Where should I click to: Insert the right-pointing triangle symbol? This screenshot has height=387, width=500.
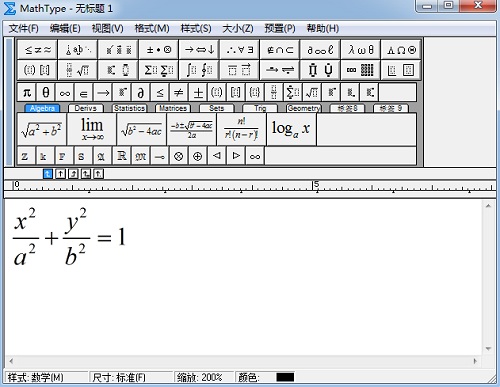click(236, 156)
